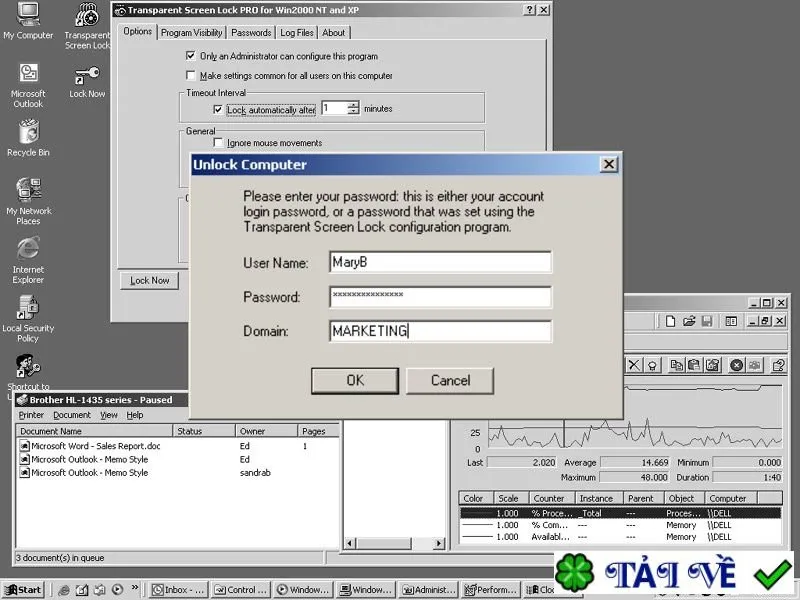The height and width of the screenshot is (600, 800).
Task: Click OK in Unlock Computer dialog
Action: pos(355,380)
